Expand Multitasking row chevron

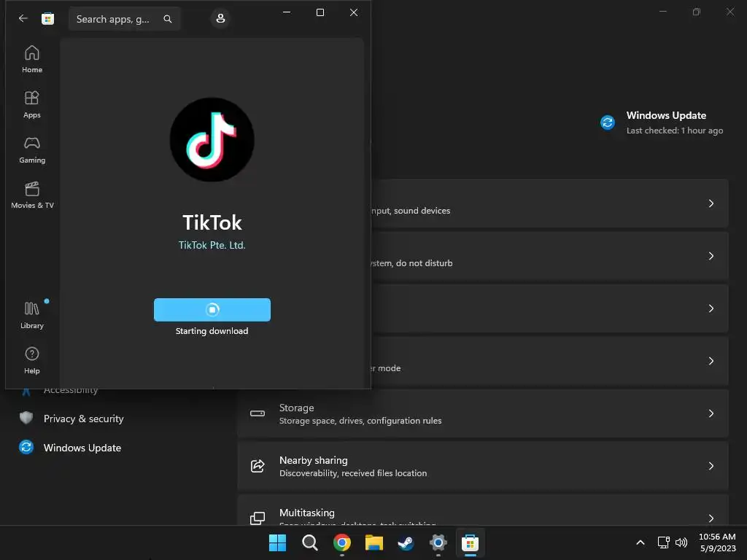coord(711,518)
